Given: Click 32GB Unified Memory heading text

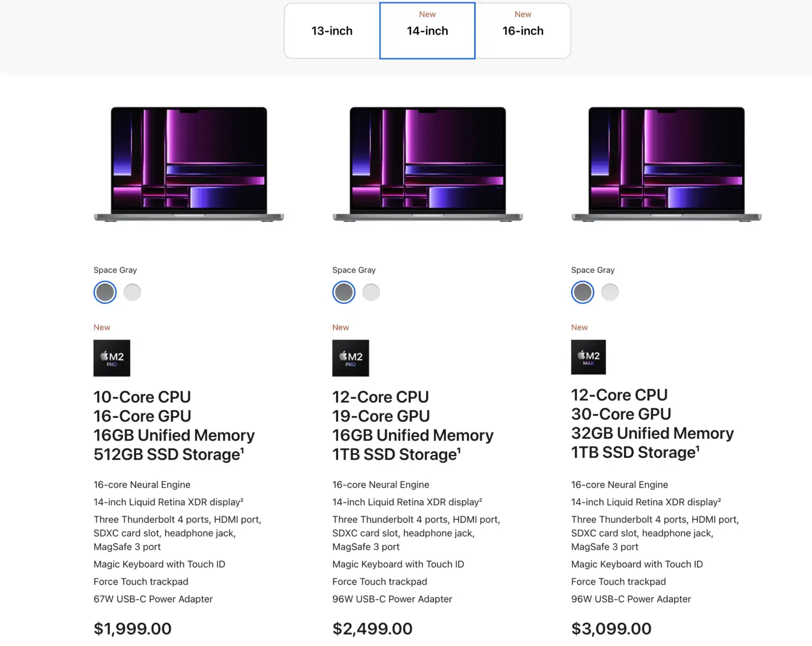Looking at the screenshot, I should (652, 433).
